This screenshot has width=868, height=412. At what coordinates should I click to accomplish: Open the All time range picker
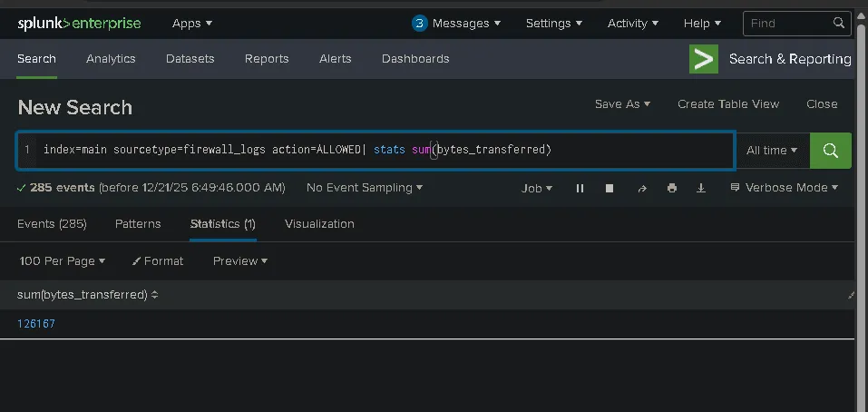[x=772, y=151]
